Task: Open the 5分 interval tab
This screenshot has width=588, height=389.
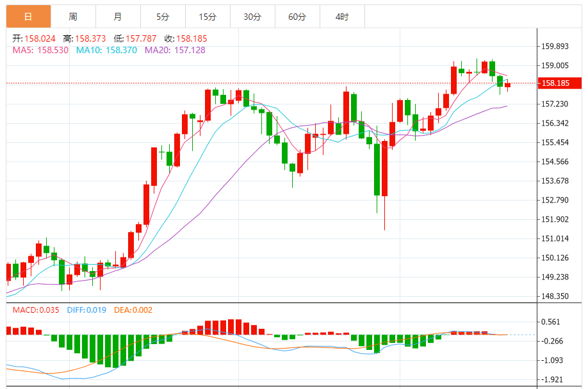Action: click(x=163, y=17)
